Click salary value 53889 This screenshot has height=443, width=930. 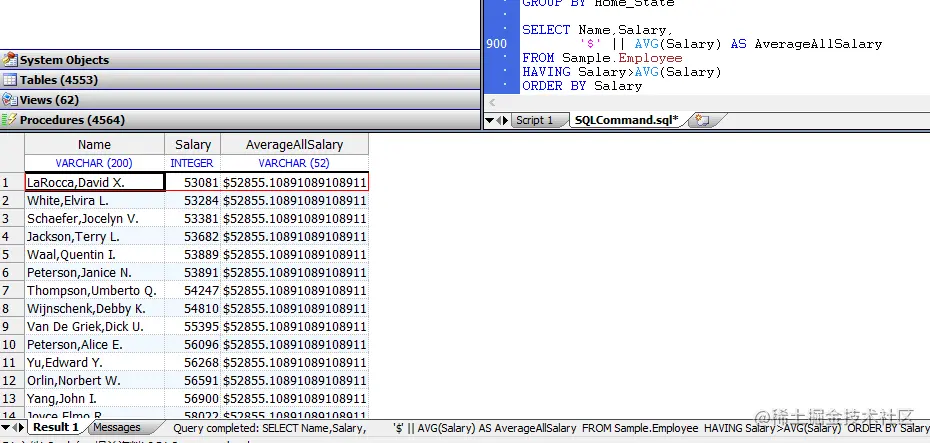coord(193,254)
